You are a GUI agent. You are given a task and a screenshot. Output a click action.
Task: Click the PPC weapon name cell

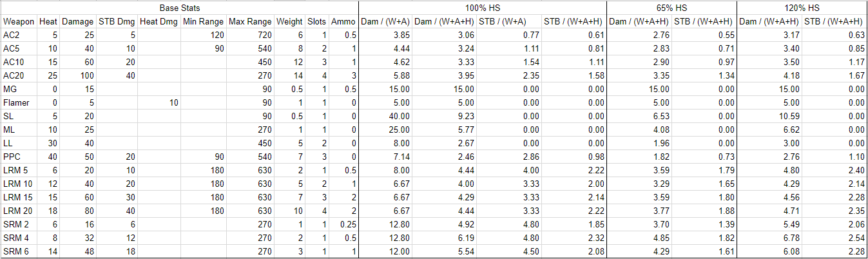tap(12, 157)
